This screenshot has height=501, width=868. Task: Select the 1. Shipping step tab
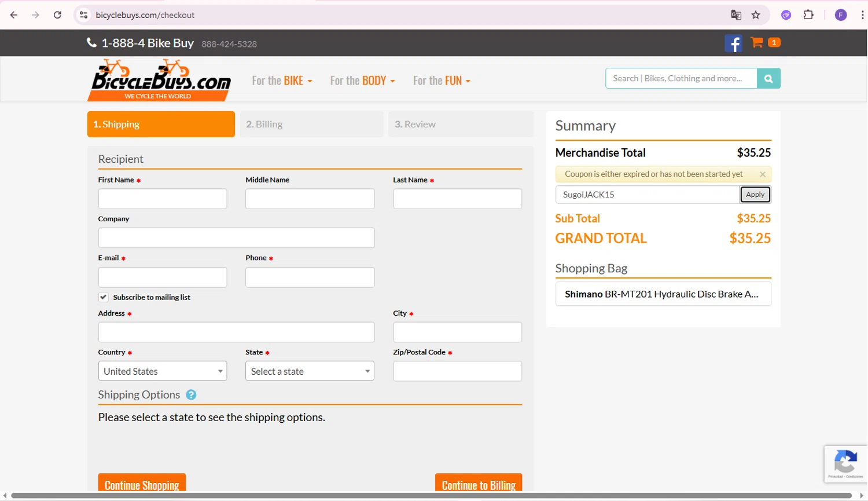[x=161, y=124]
